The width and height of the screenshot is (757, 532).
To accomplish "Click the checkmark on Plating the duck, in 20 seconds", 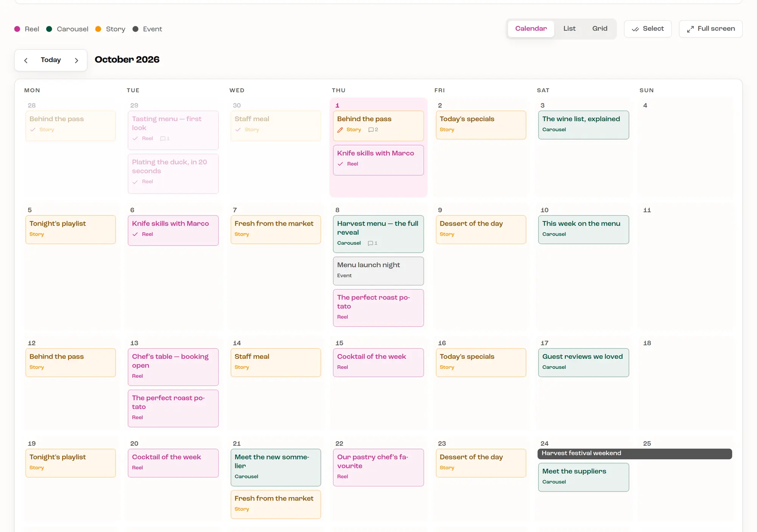I will click(x=135, y=182).
